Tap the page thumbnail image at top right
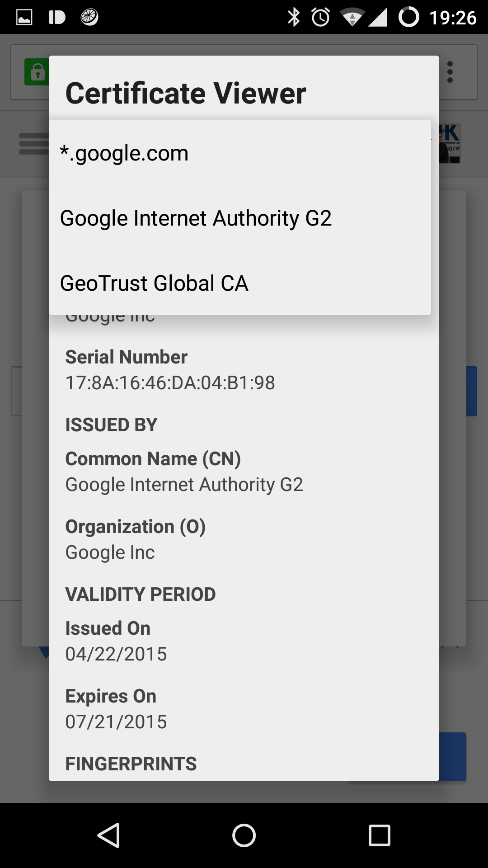Image resolution: width=488 pixels, height=868 pixels. coord(450,144)
